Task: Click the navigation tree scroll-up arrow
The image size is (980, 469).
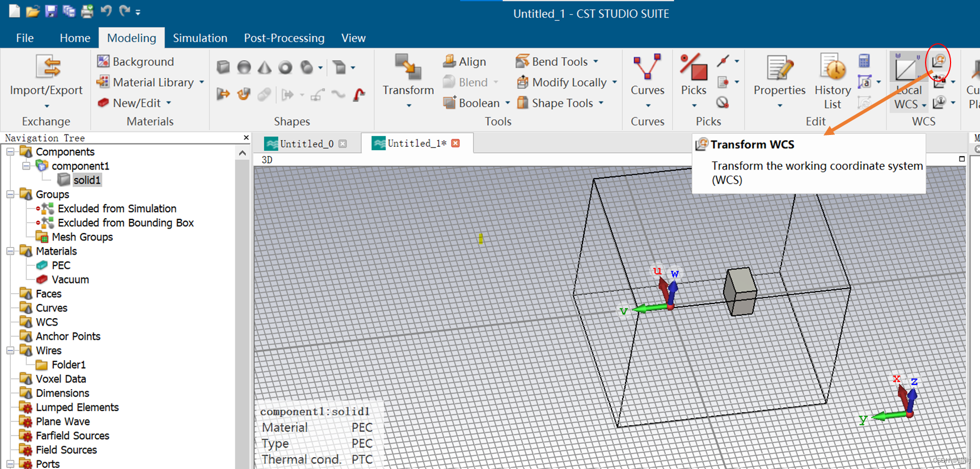Action: [x=242, y=153]
